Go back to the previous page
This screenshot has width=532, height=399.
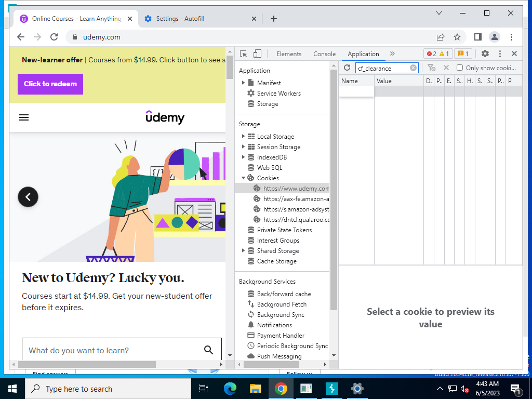pos(21,37)
